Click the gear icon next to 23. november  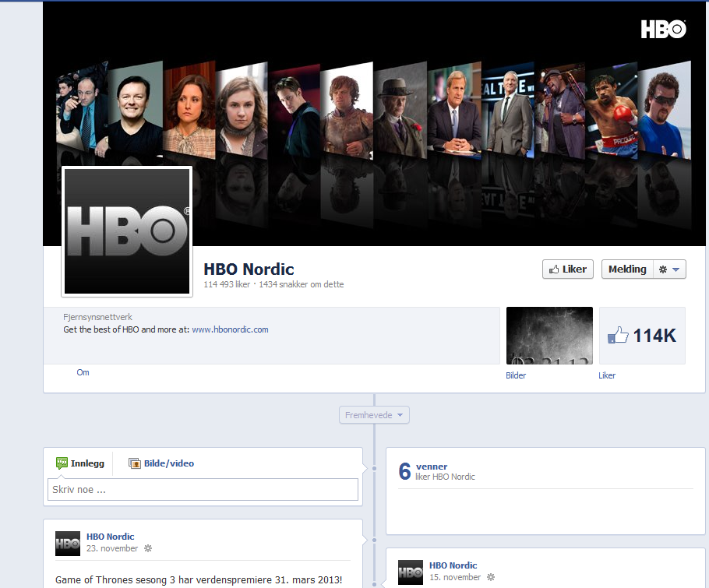148,548
